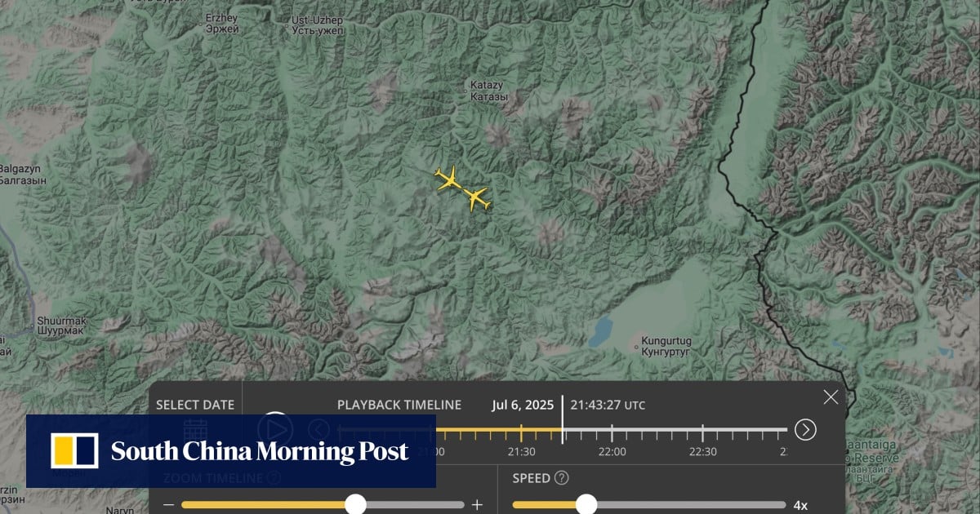Click the minus icon of zoom timeline slider
Image resolution: width=980 pixels, height=514 pixels.
coord(168,505)
